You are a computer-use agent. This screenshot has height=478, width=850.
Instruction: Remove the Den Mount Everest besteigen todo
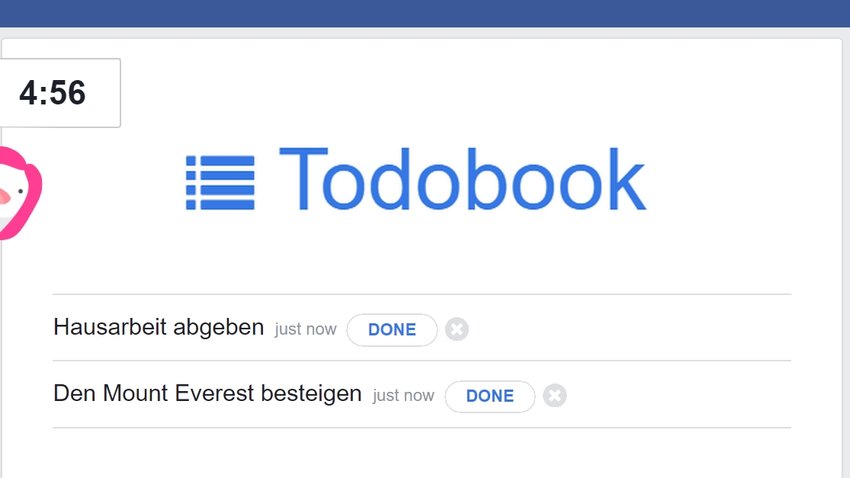click(555, 395)
